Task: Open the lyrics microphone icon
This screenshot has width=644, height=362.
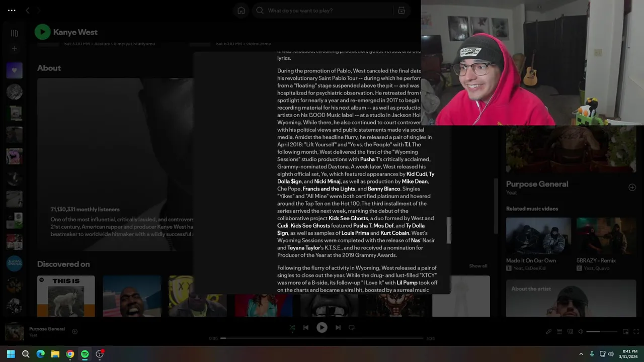Action: pos(549,331)
